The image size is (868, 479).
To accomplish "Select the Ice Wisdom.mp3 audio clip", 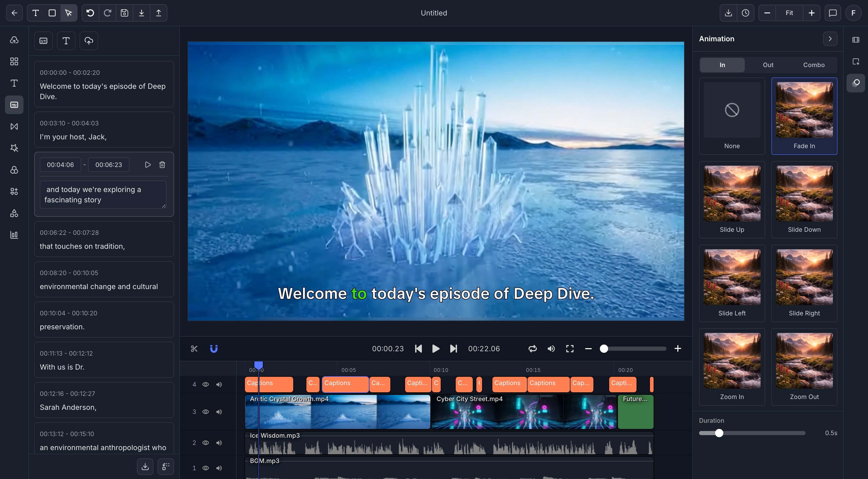I will pos(449,443).
